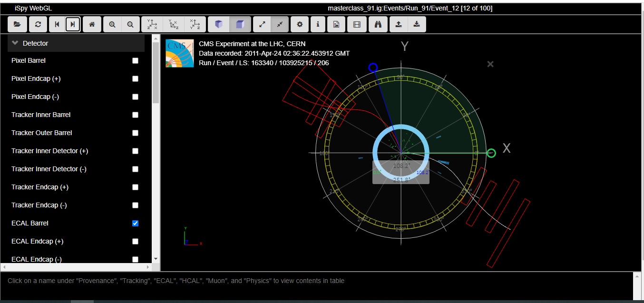Click the open file folder icon
This screenshot has width=644, height=303.
tap(17, 24)
